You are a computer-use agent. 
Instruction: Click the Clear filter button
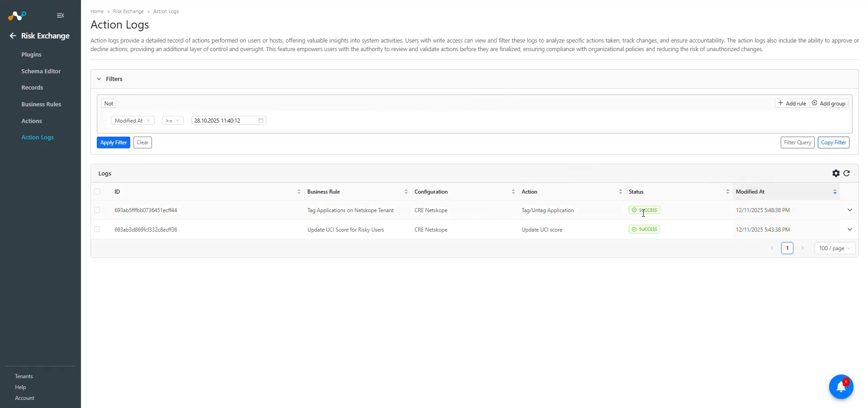(x=142, y=142)
